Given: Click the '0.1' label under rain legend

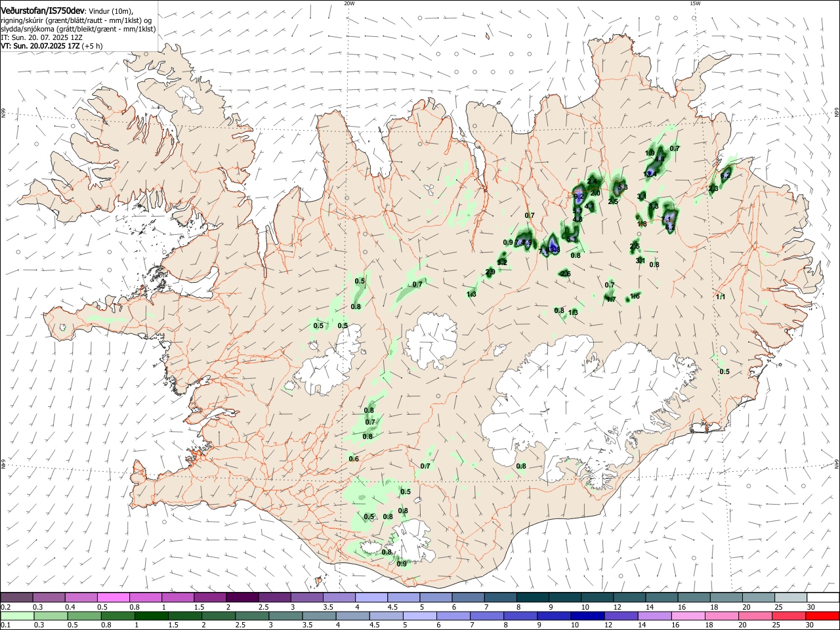Looking at the screenshot, I should pyautogui.click(x=5, y=625).
